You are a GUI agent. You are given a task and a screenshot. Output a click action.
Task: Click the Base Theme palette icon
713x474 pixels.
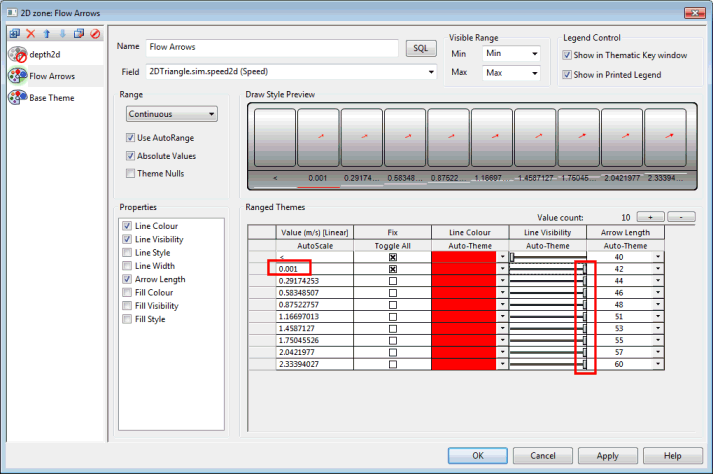point(18,97)
